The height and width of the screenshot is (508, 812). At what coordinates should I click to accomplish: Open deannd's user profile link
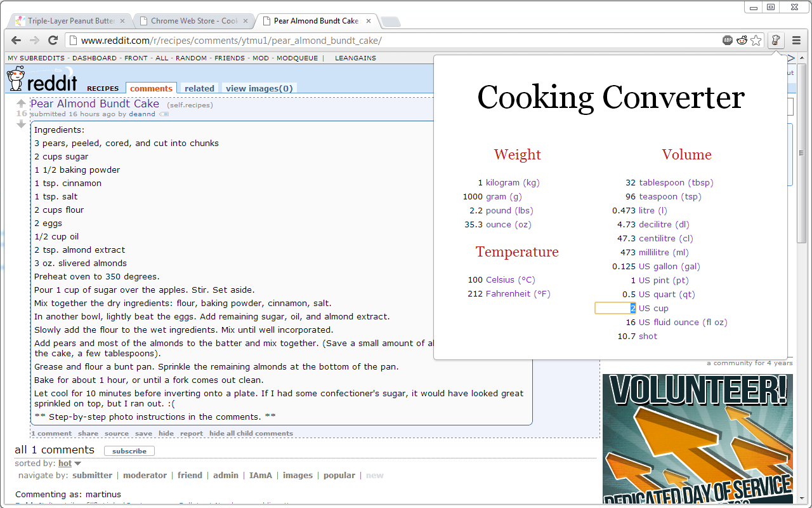coord(142,114)
